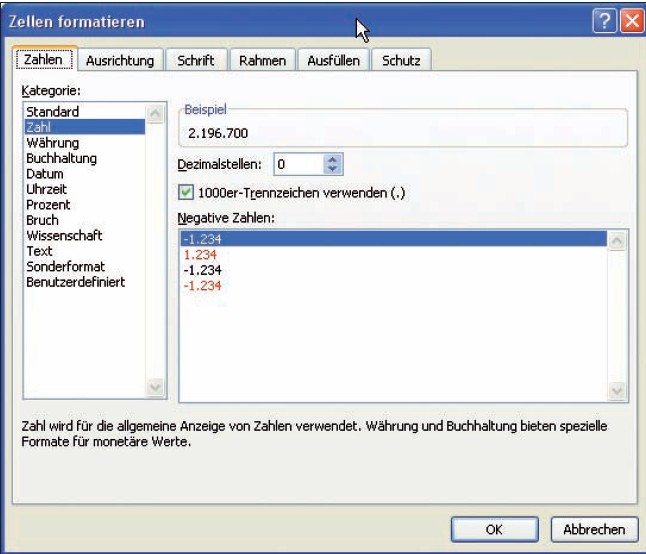The image size is (646, 554).
Task: Open the Help question mark button
Action: [604, 21]
